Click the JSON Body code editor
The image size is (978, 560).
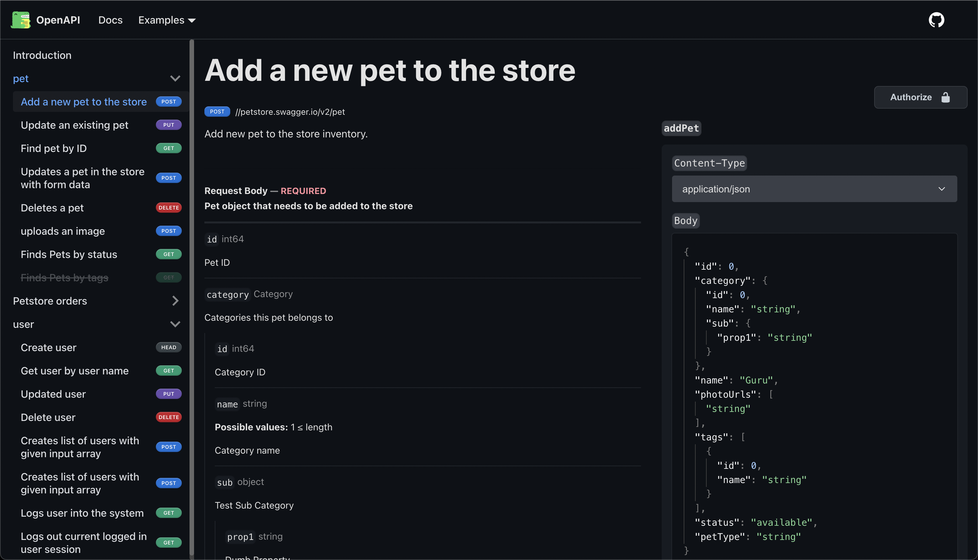point(814,396)
